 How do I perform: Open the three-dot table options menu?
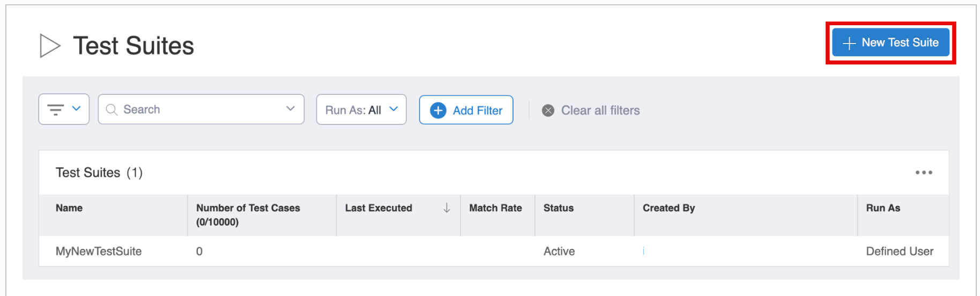(x=923, y=173)
